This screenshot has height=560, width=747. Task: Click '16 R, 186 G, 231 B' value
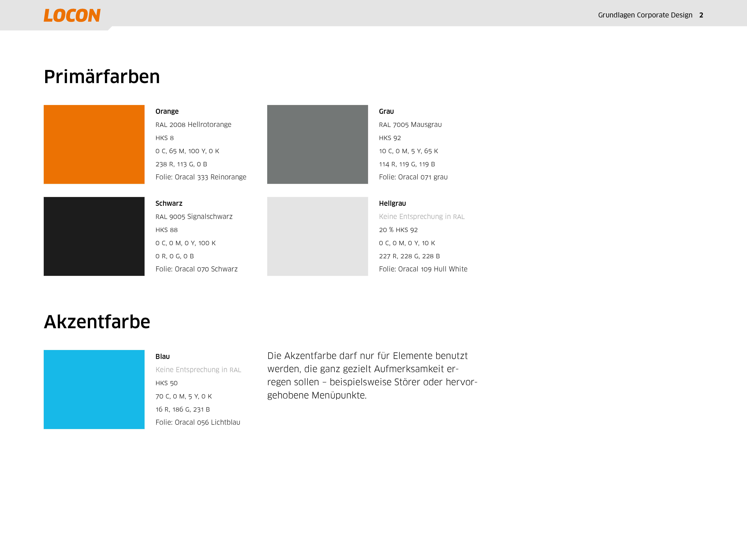point(183,409)
